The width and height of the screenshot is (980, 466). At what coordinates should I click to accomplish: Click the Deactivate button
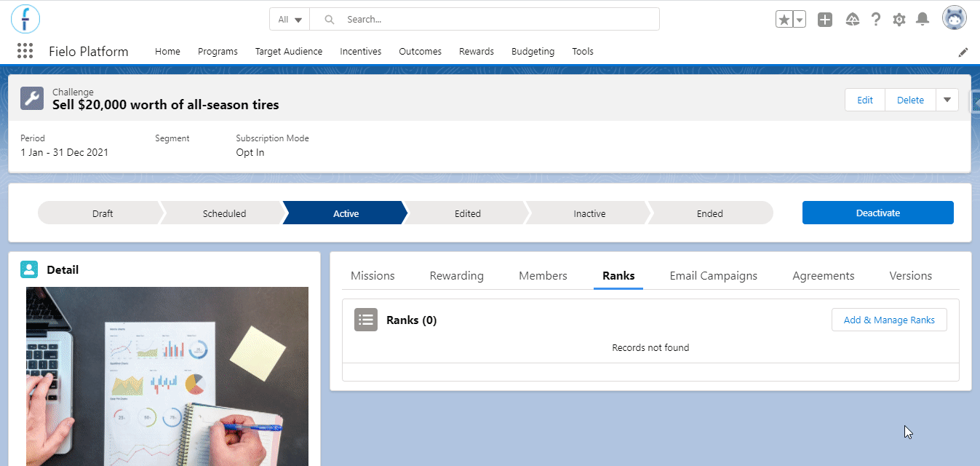coord(878,213)
